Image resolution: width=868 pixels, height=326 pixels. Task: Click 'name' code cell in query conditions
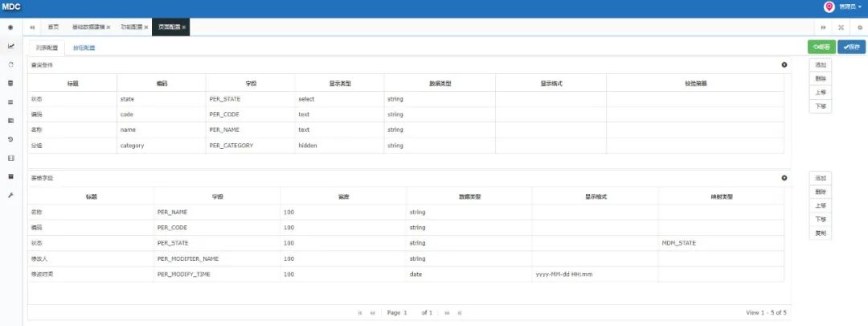click(161, 130)
